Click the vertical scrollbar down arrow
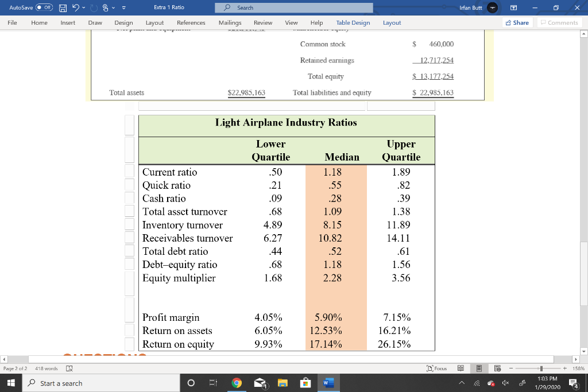This screenshot has width=588, height=392. pos(583,351)
